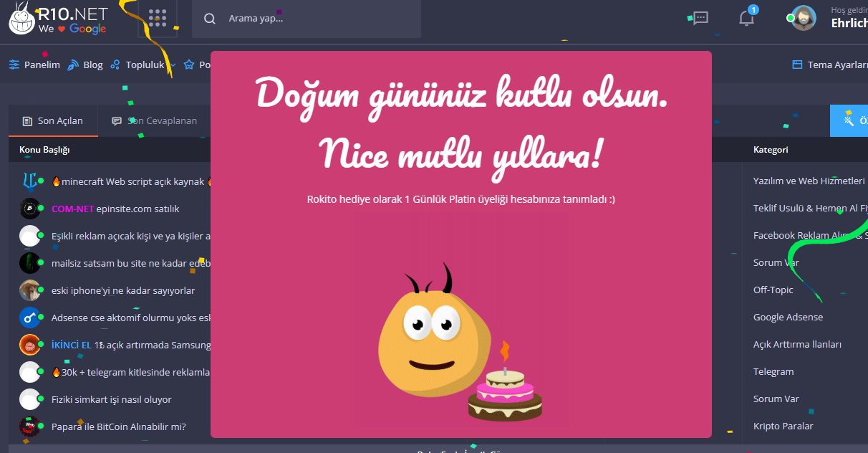
Task: Click the Panelim sliders icon
Action: pos(14,65)
